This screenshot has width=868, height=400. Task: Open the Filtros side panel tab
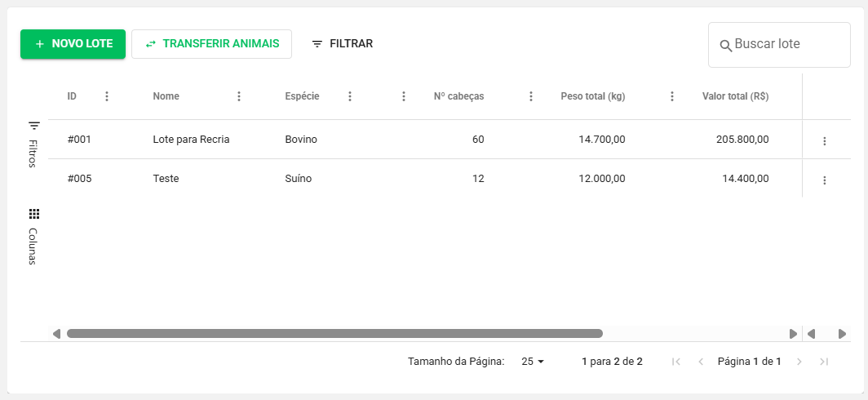(x=33, y=144)
